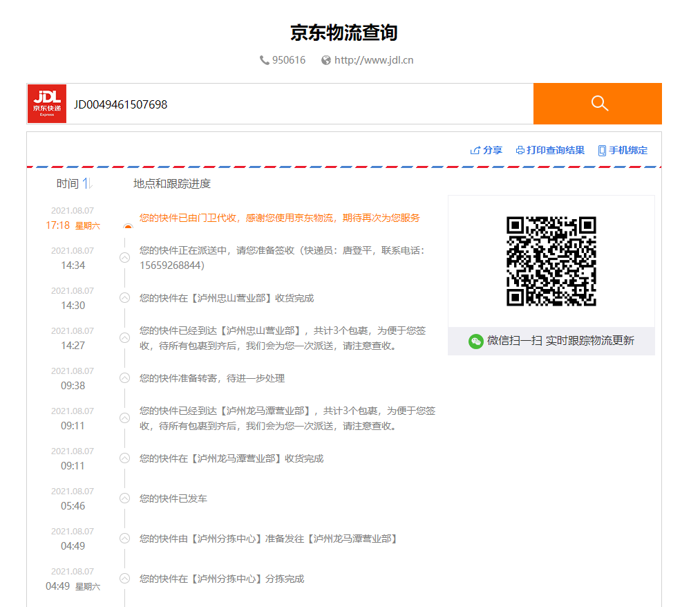
Task: Click the JDL Express logo
Action: [47, 104]
